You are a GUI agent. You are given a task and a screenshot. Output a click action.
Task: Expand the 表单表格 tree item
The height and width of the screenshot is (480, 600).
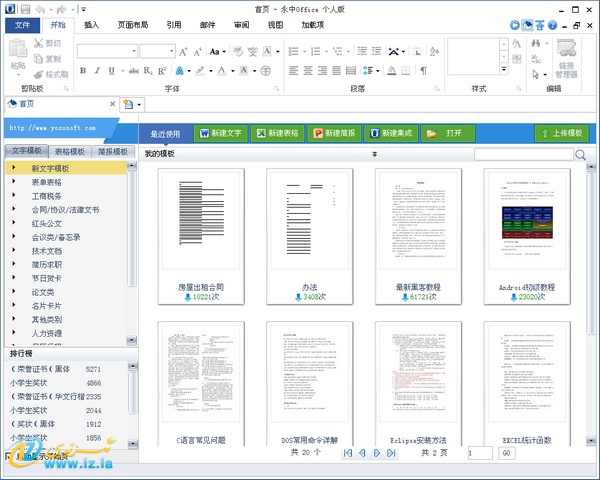[14, 181]
